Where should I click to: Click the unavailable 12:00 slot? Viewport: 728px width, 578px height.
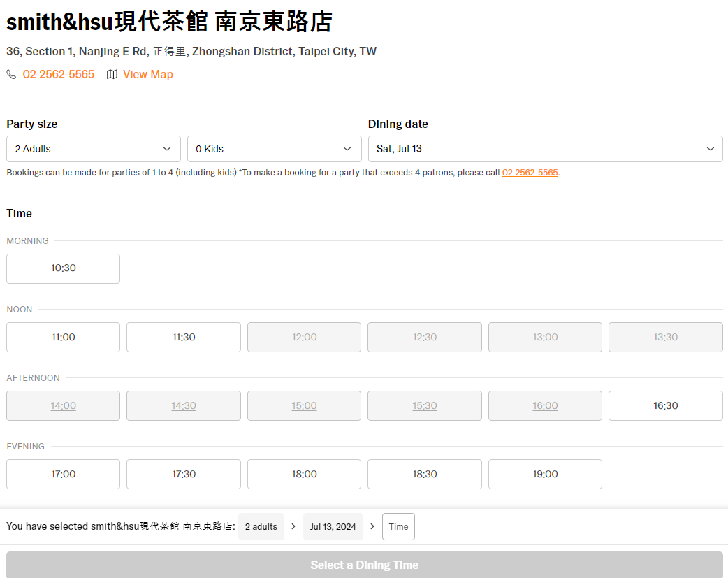click(304, 338)
